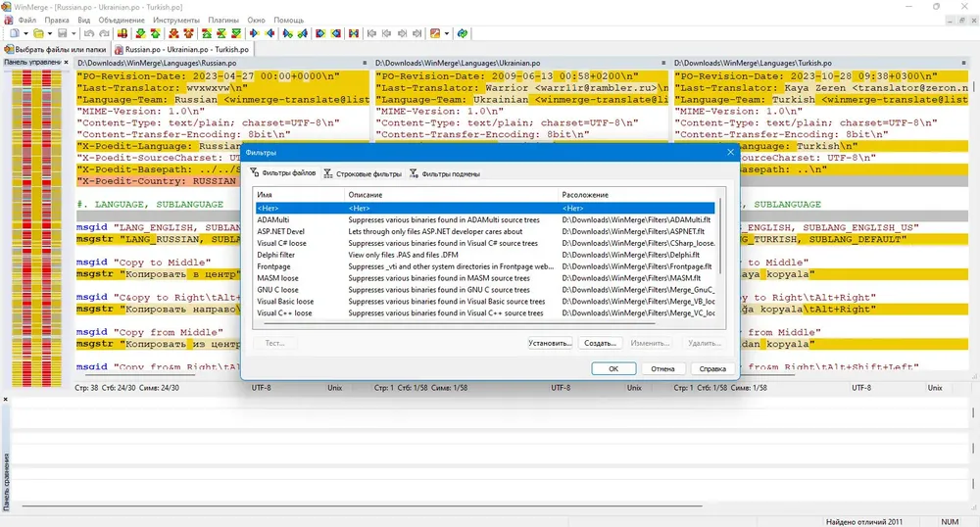
Task: Select the GNU C loose filter row
Action: point(485,290)
